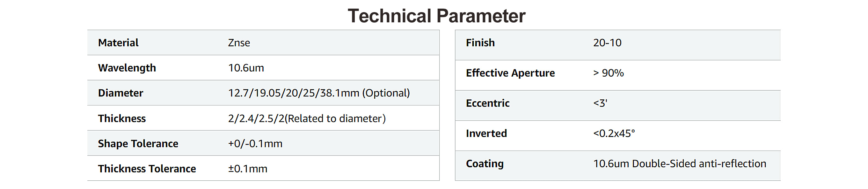This screenshot has width=868, height=189.
Task: Click the Finish row label
Action: coord(480,43)
